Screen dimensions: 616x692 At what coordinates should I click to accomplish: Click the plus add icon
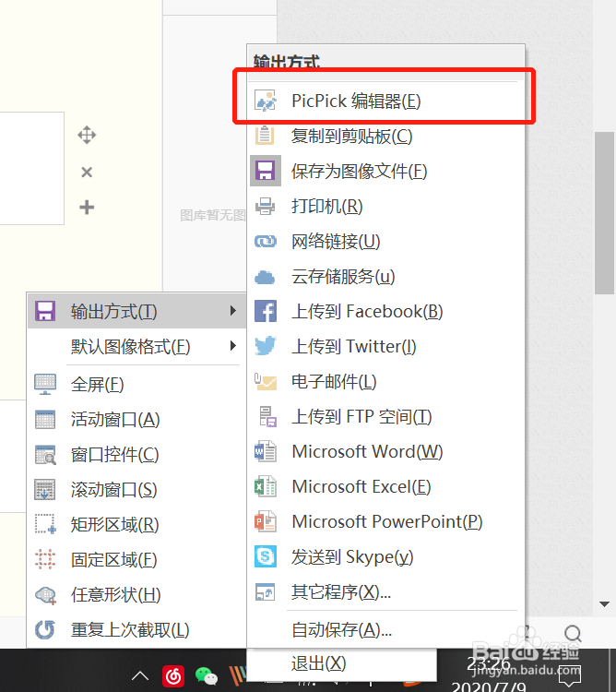tap(87, 207)
